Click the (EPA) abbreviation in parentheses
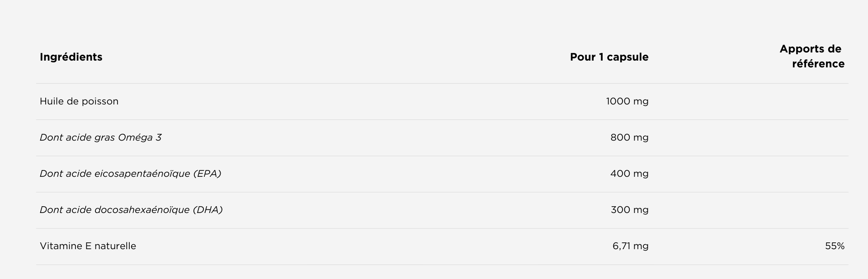The height and width of the screenshot is (279, 868). 207,174
